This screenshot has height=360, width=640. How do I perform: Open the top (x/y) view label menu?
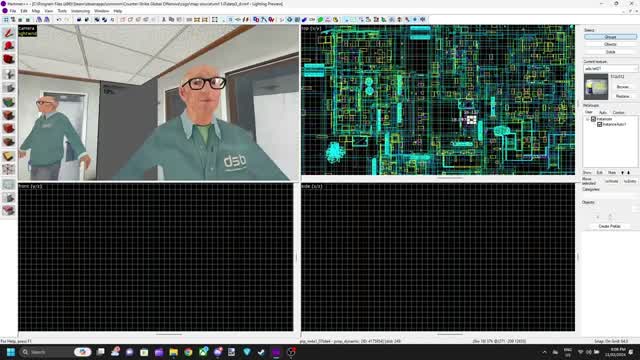(x=311, y=29)
